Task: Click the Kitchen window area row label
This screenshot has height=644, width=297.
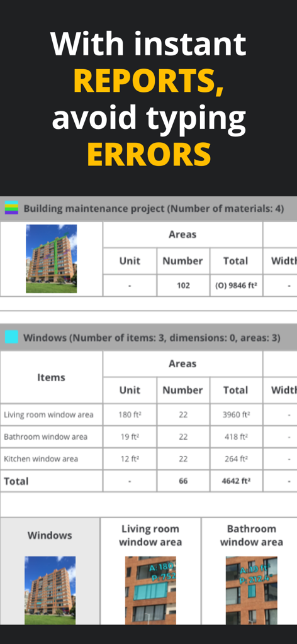Action: click(41, 458)
